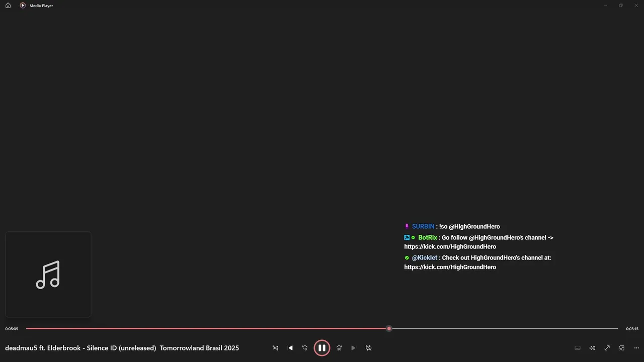
Task: Click the subtitles/captions icon
Action: 578,348
